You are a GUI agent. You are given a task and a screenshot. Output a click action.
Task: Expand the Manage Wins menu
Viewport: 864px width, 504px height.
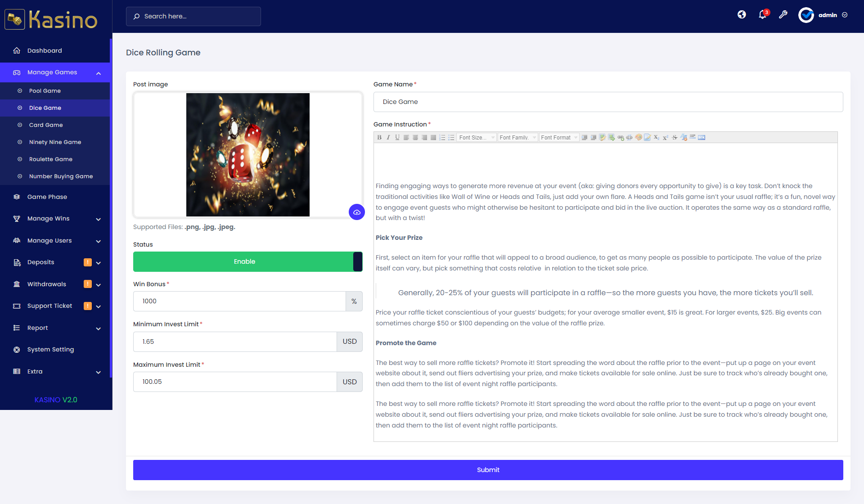pos(55,219)
